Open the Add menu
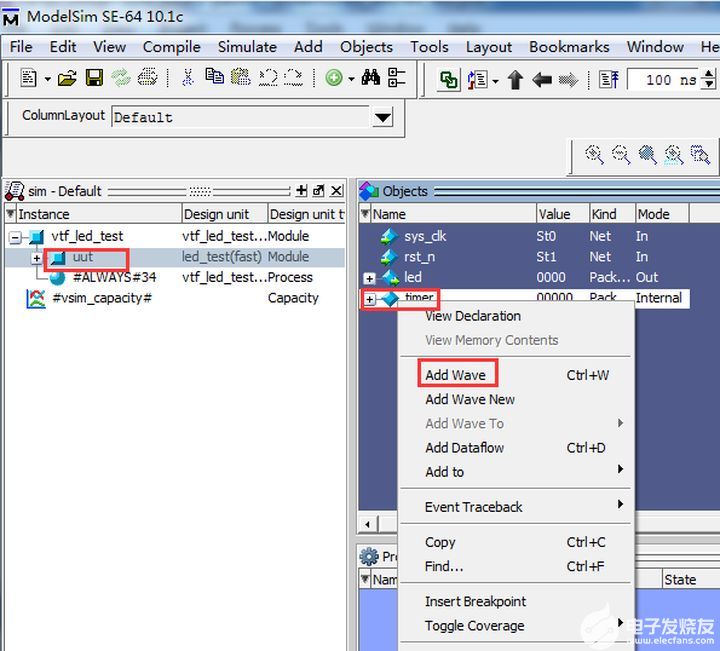This screenshot has height=651, width=720. [x=308, y=47]
